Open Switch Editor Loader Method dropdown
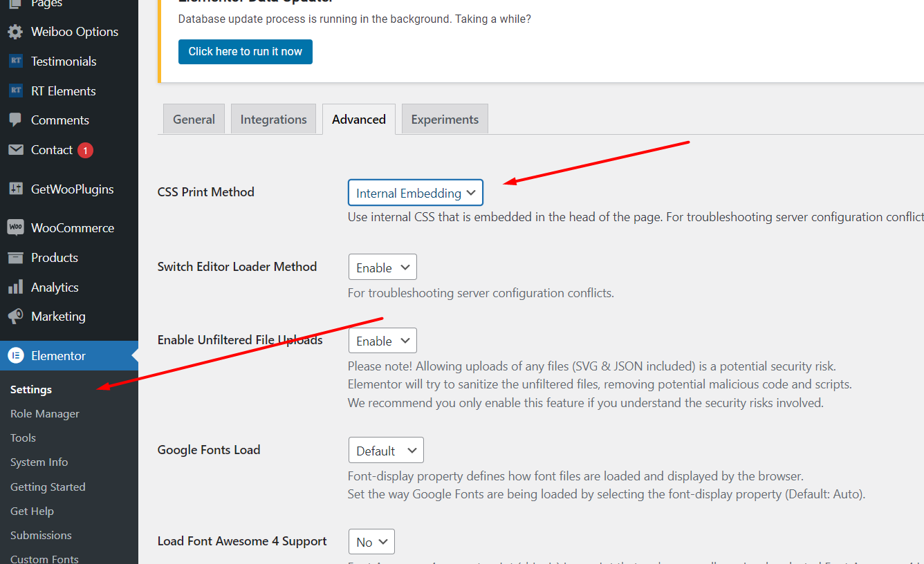Viewport: 924px width, 564px height. [382, 267]
